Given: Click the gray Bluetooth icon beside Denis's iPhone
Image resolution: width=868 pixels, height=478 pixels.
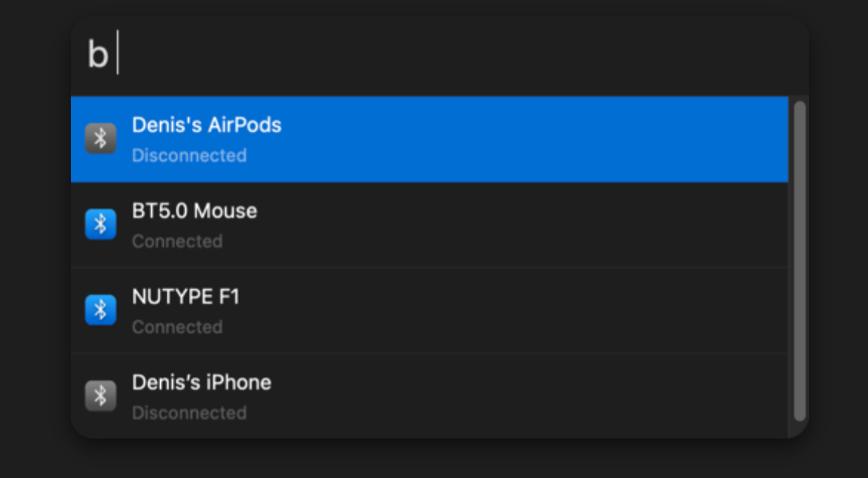Looking at the screenshot, I should click(x=100, y=395).
